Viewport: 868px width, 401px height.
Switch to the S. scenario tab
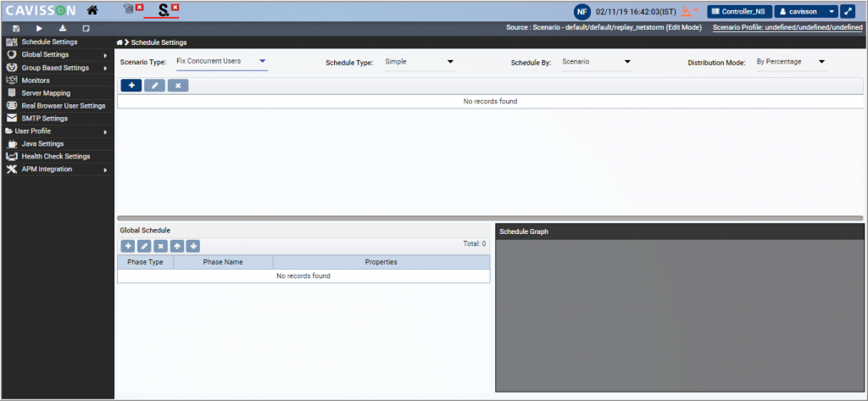tap(163, 10)
